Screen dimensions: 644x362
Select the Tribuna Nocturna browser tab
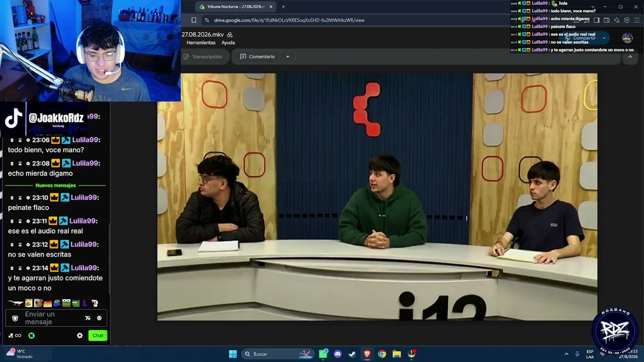pyautogui.click(x=235, y=7)
